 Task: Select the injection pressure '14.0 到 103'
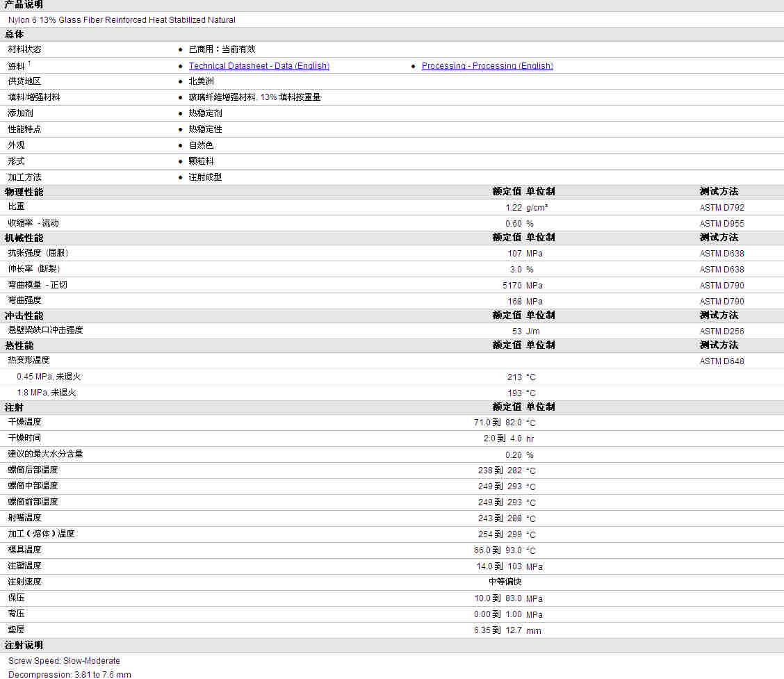click(499, 566)
